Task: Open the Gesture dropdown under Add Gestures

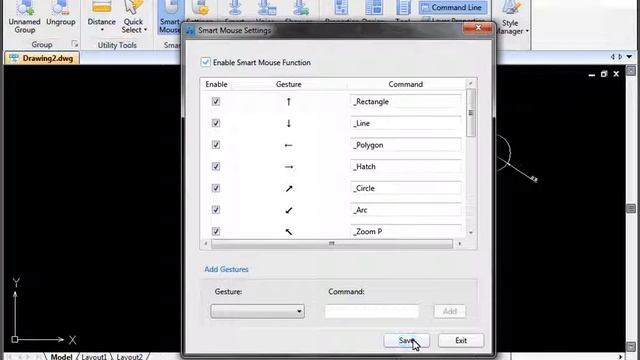Action: [258, 311]
